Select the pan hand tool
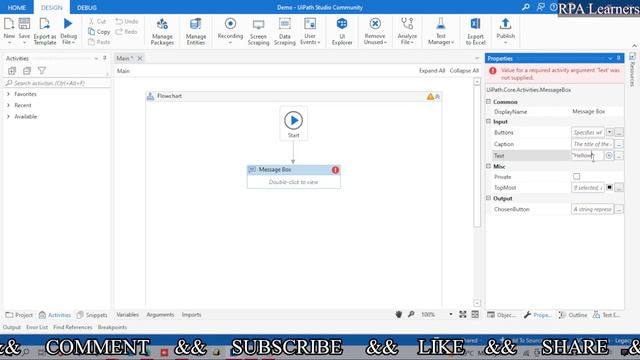This screenshot has width=640, height=360. pos(399,314)
